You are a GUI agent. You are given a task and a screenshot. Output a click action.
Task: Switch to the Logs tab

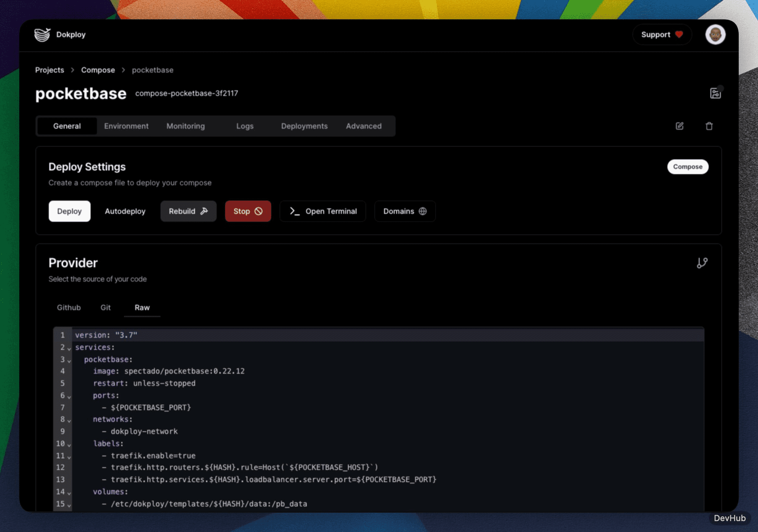(245, 126)
